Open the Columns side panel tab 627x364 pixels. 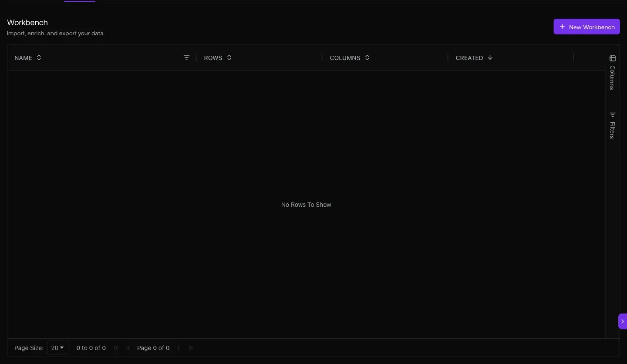coord(612,72)
